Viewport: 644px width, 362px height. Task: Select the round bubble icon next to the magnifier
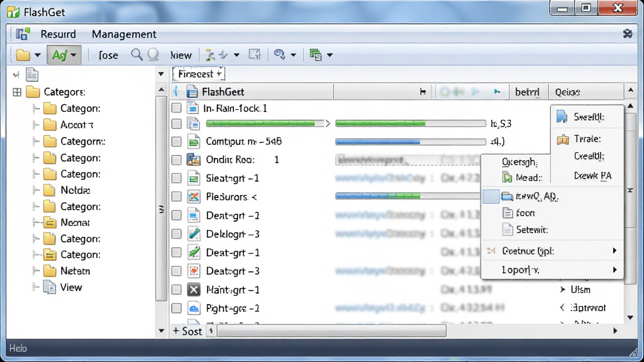(x=153, y=55)
